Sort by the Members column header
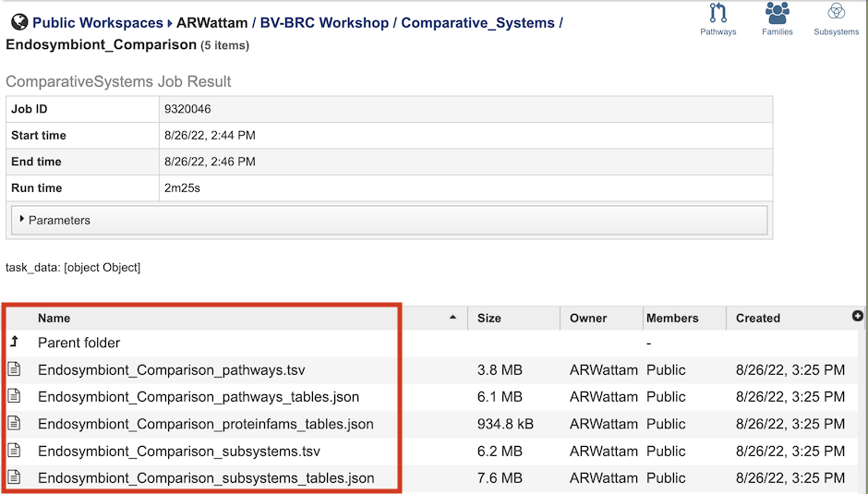The width and height of the screenshot is (868, 494). 672,318
